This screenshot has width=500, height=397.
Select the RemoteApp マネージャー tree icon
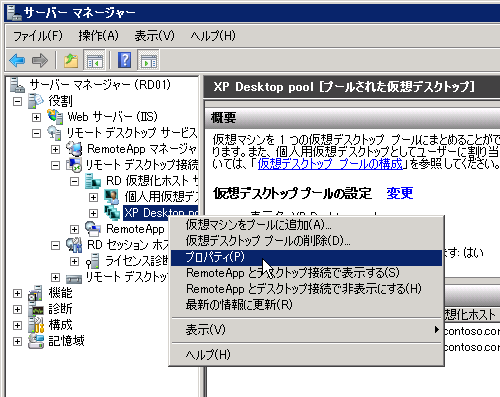[74, 149]
